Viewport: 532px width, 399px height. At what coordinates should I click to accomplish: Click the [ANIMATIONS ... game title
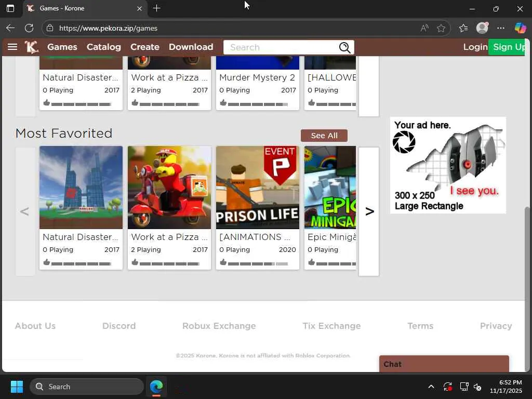(x=255, y=237)
